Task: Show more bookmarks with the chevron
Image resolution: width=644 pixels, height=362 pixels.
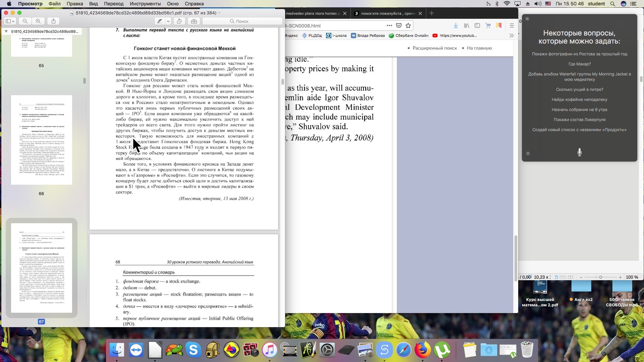Action: click(x=512, y=36)
